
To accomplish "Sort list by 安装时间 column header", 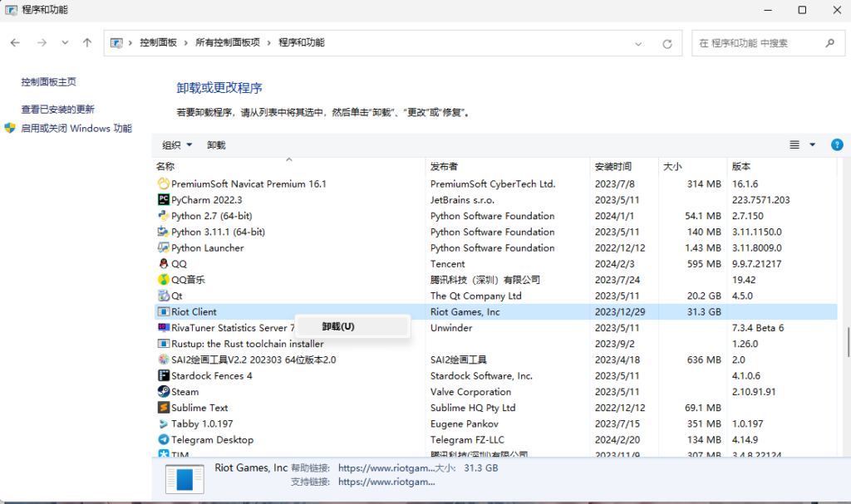I will 613,166.
